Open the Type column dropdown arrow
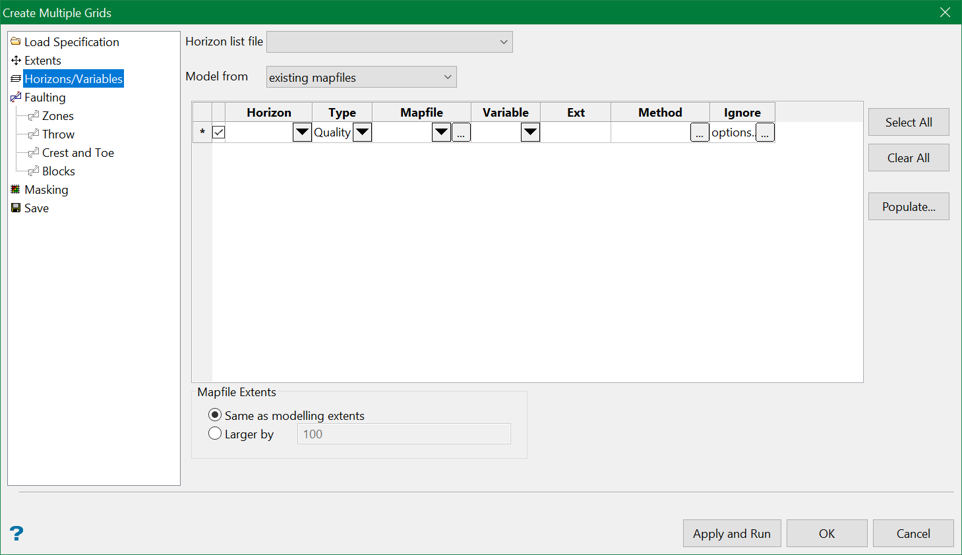Viewport: 962px width, 555px height. point(362,132)
